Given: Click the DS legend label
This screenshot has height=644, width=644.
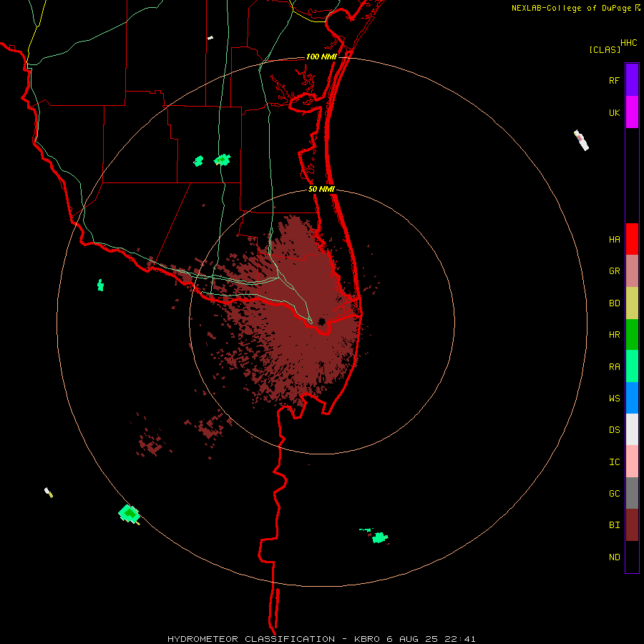Looking at the screenshot, I should pos(614,430).
